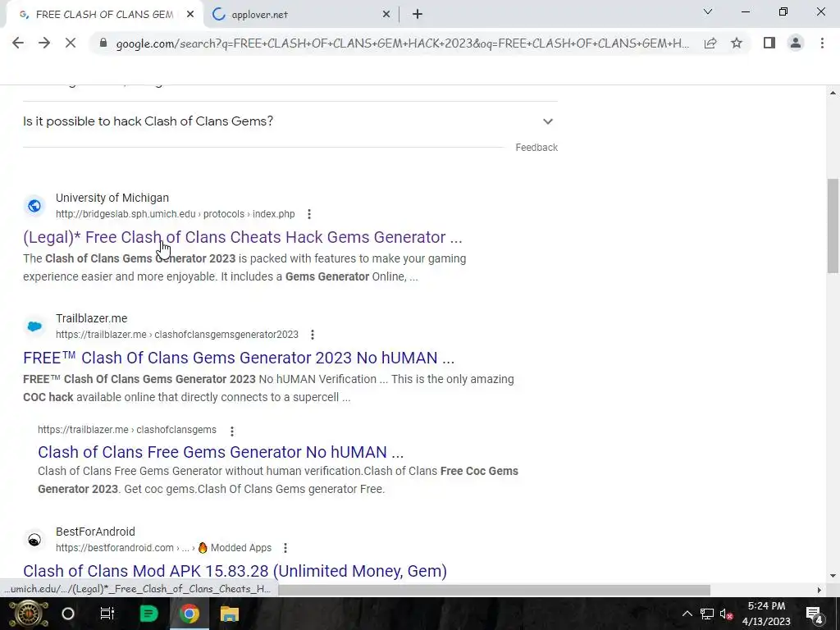Stop loading the page
The image size is (840, 630).
[x=71, y=43]
